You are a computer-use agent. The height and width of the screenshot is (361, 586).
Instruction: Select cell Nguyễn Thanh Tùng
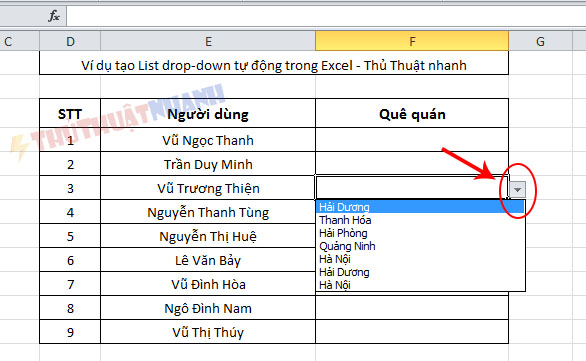pyautogui.click(x=208, y=212)
